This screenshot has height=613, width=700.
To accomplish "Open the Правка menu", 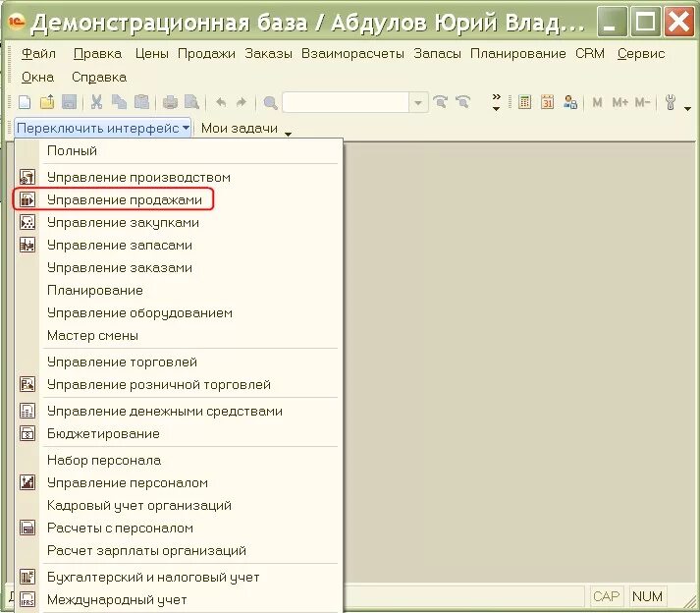I will click(x=97, y=54).
